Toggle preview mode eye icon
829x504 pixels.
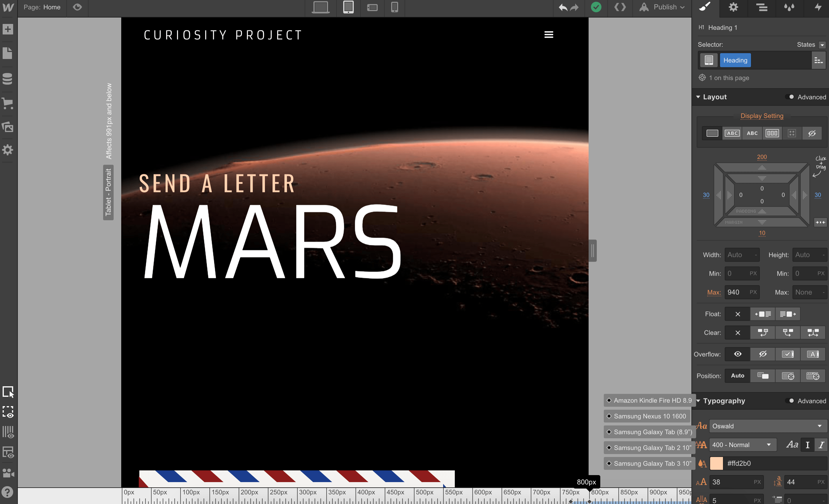pyautogui.click(x=77, y=7)
